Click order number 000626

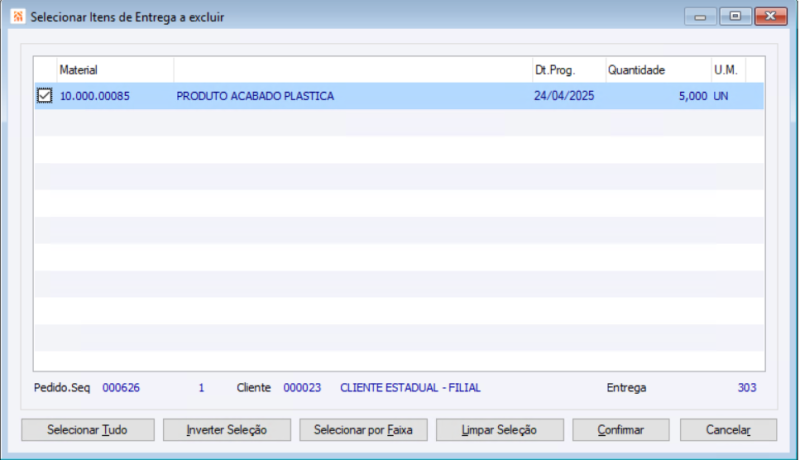(121, 388)
